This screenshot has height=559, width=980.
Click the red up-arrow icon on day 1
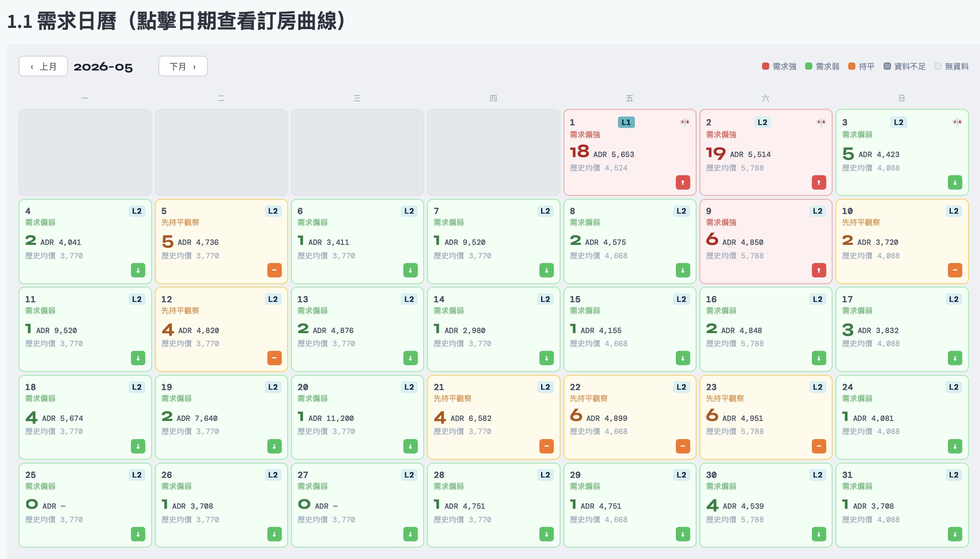[x=683, y=182]
